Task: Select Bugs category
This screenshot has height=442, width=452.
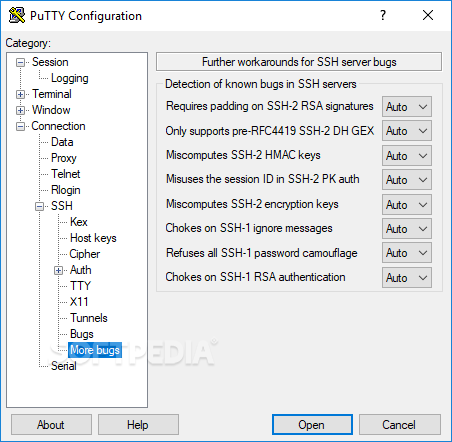Action: [x=82, y=334]
